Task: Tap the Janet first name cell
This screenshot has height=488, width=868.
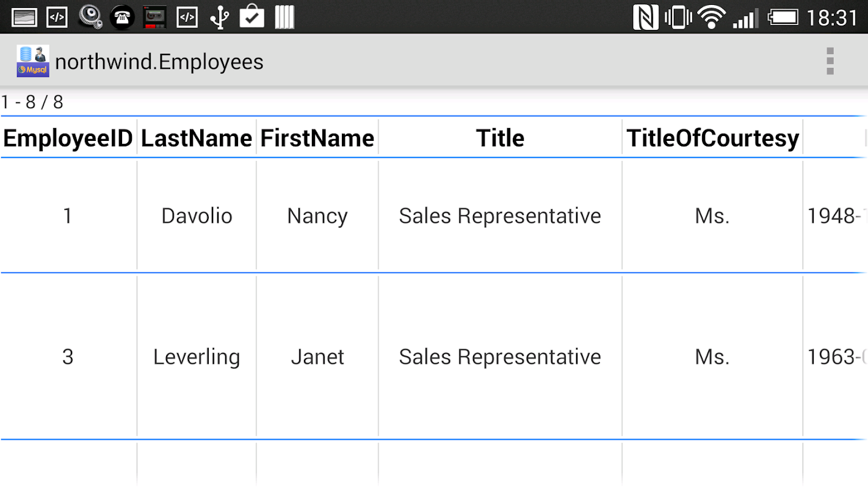Action: click(317, 357)
